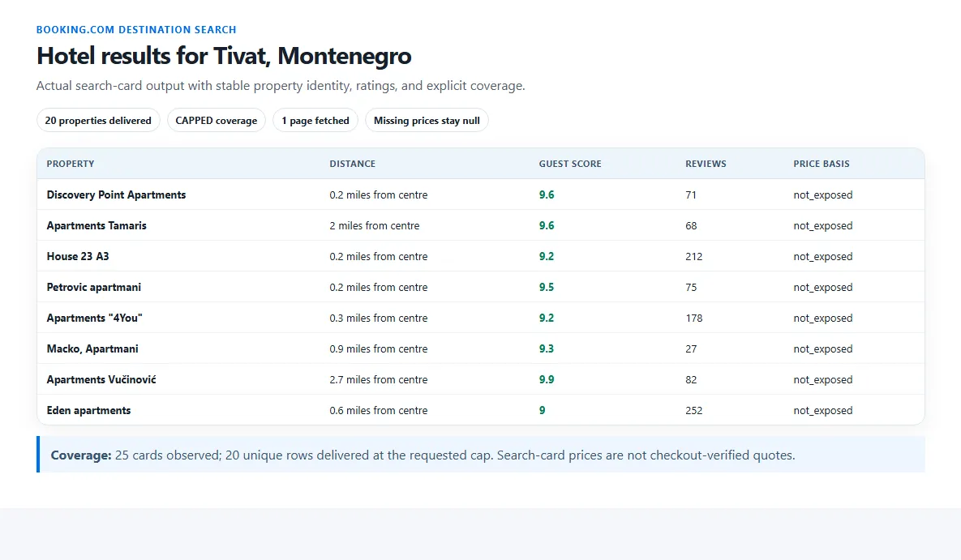This screenshot has width=961, height=560.
Task: Click the '0.9 miles from centre' distance
Action: tap(378, 348)
